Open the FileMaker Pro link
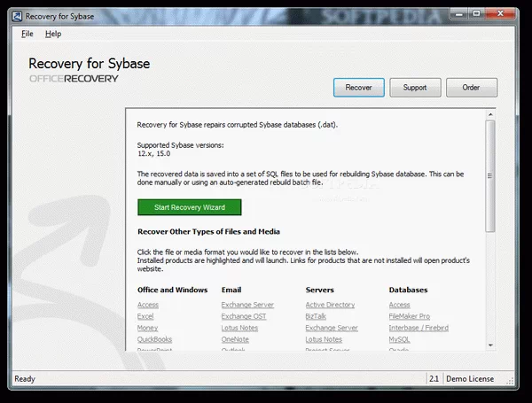532x403 pixels. pos(409,316)
